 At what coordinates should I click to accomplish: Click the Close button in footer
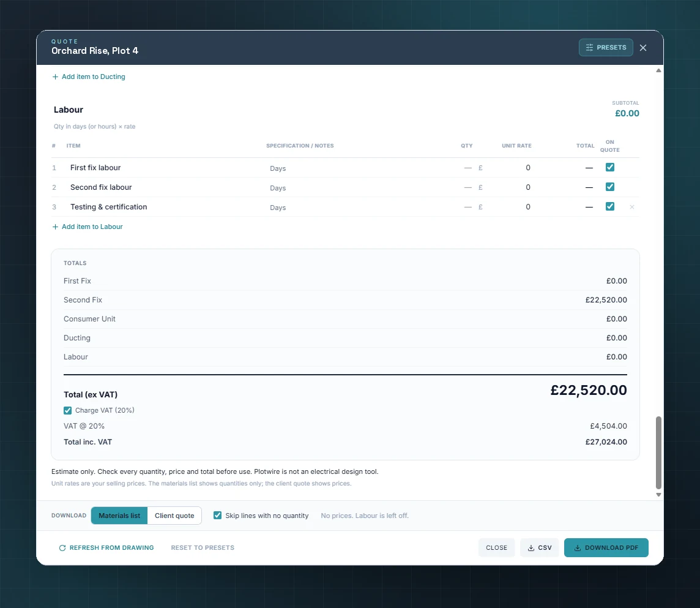point(496,548)
